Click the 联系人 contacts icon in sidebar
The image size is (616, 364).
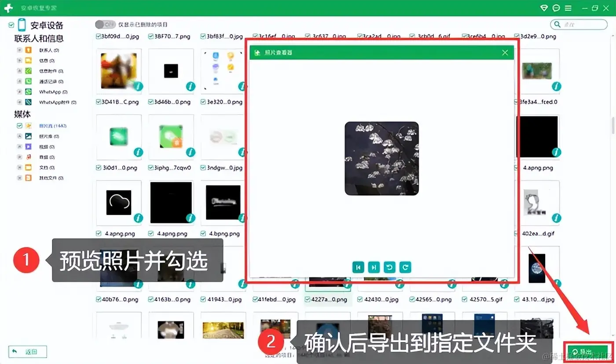(29, 50)
